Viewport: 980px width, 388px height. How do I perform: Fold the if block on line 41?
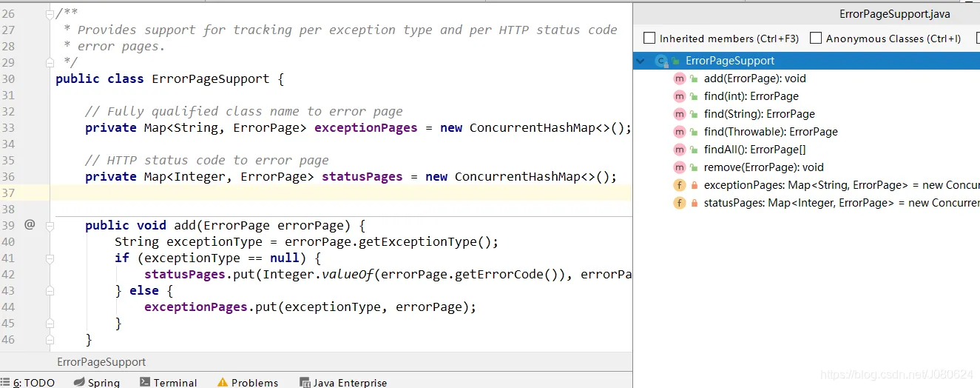point(50,258)
